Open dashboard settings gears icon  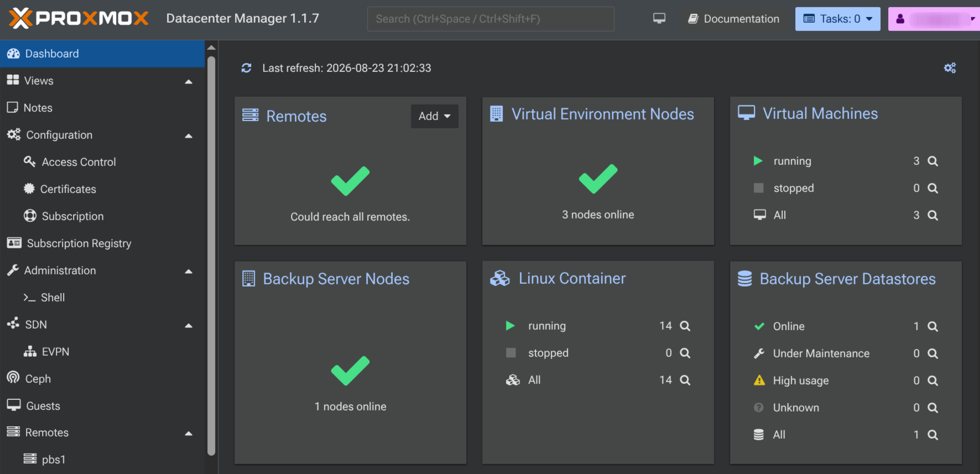click(x=950, y=68)
